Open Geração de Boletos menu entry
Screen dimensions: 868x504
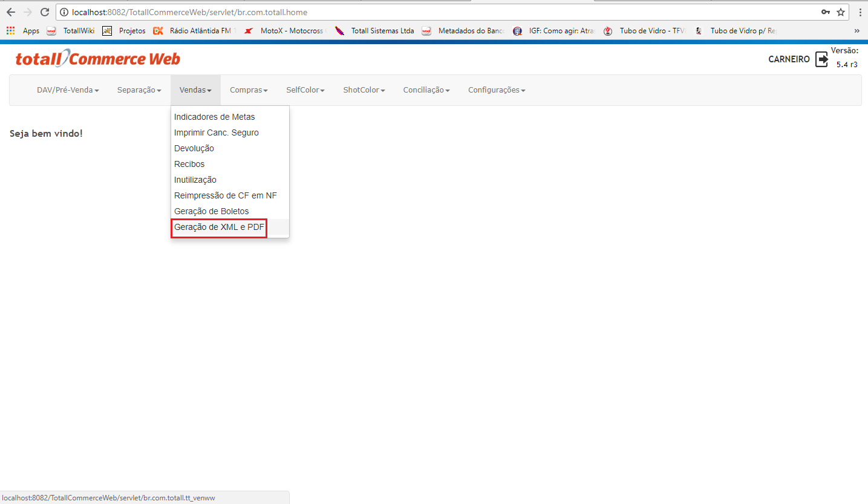230,211
